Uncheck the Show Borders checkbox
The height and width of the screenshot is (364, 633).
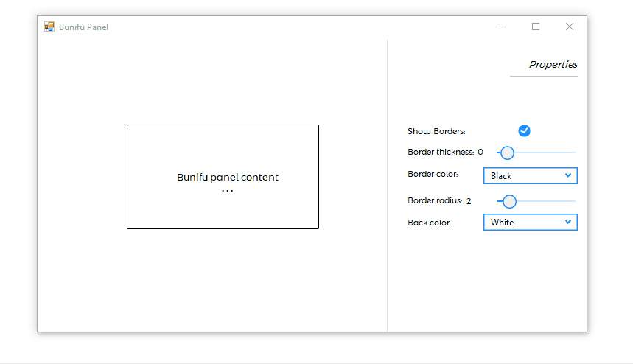(x=524, y=130)
